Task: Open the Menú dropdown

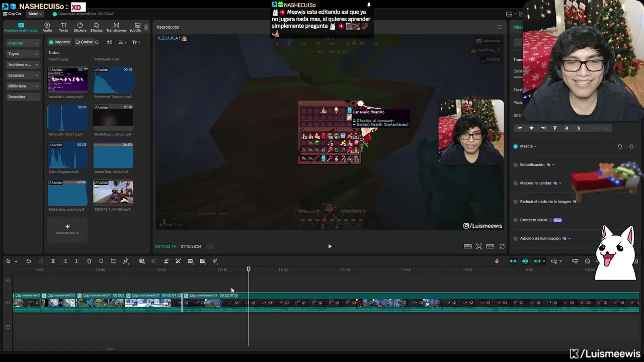Action: pyautogui.click(x=35, y=14)
